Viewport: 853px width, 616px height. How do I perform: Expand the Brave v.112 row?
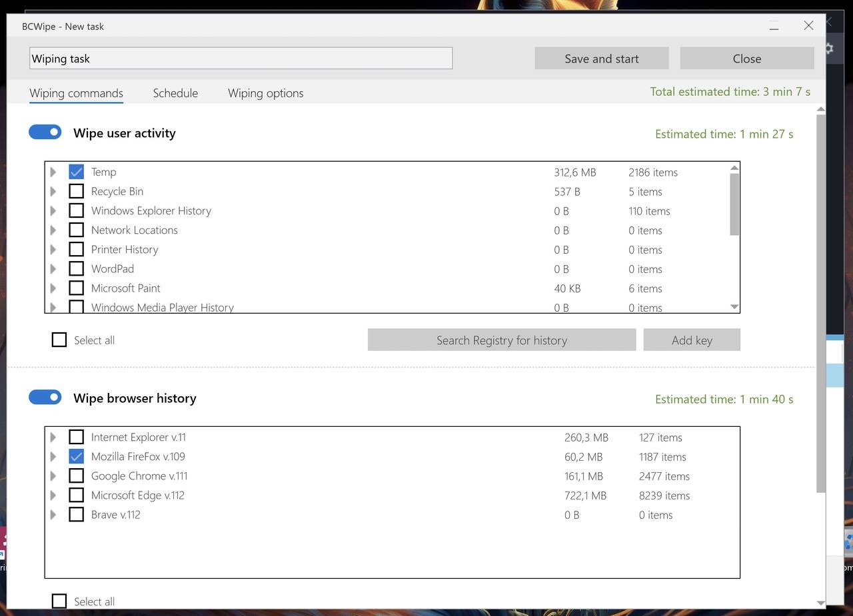(x=53, y=514)
